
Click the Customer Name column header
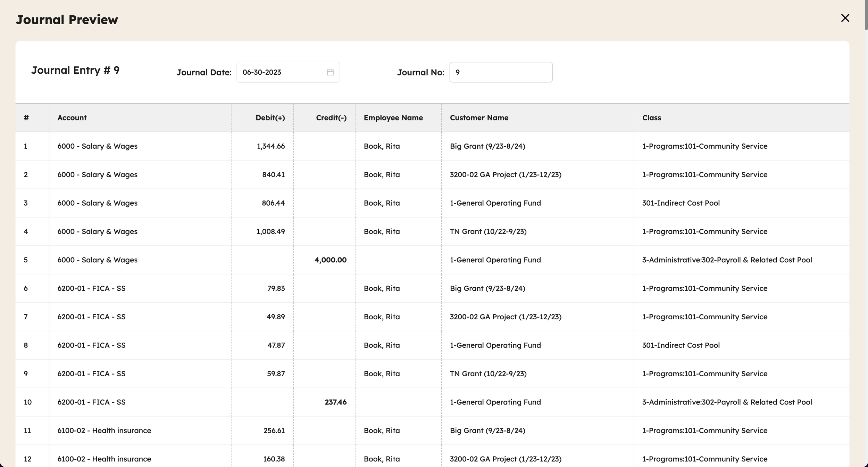coord(479,118)
